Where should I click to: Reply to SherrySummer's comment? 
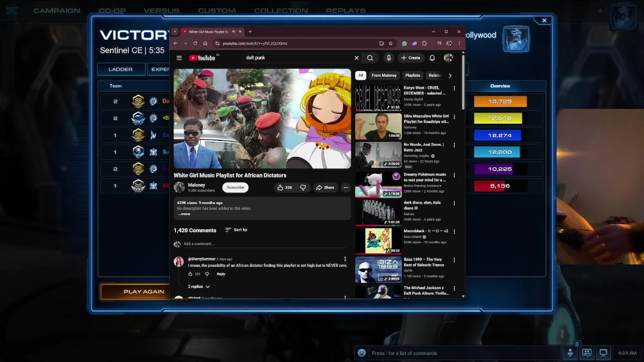point(221,274)
